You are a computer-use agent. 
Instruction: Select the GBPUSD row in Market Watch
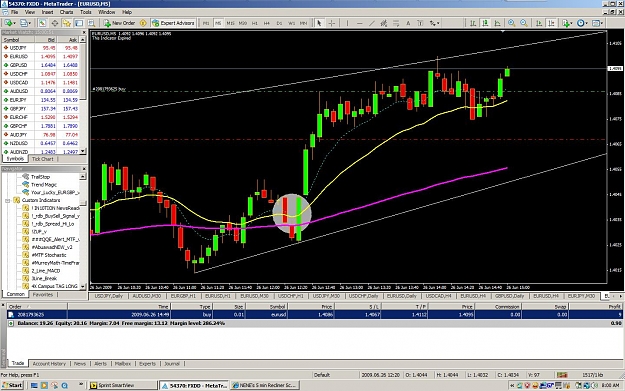41,65
